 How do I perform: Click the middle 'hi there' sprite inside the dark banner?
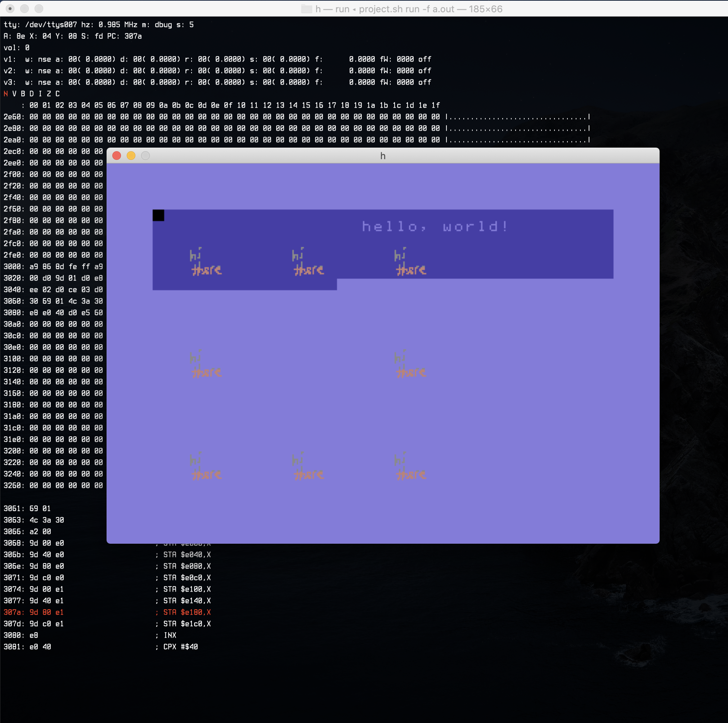pos(308,262)
